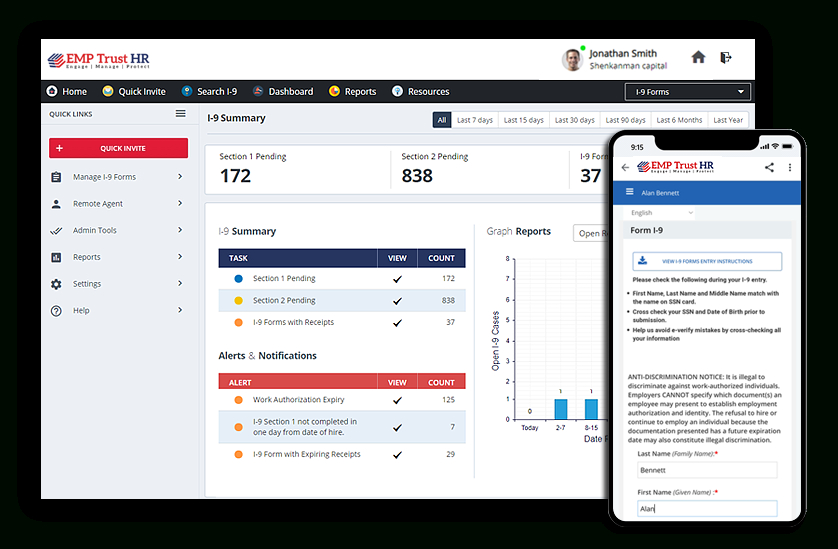Click the Help question mark icon
This screenshot has width=838, height=549.
[x=56, y=311]
